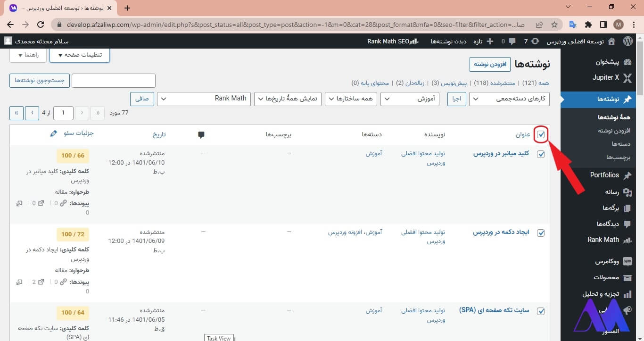Click جست‌وجوی نوشته‌ها search button

(x=40, y=81)
